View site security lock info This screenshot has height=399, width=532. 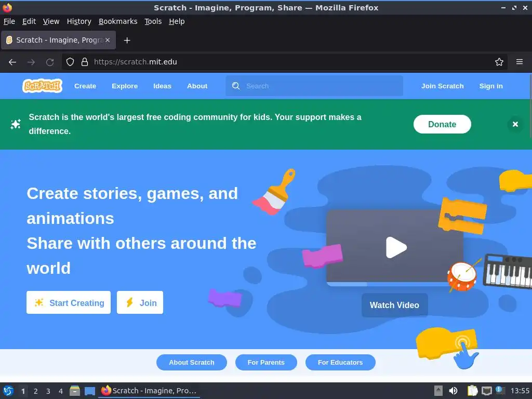tap(85, 62)
